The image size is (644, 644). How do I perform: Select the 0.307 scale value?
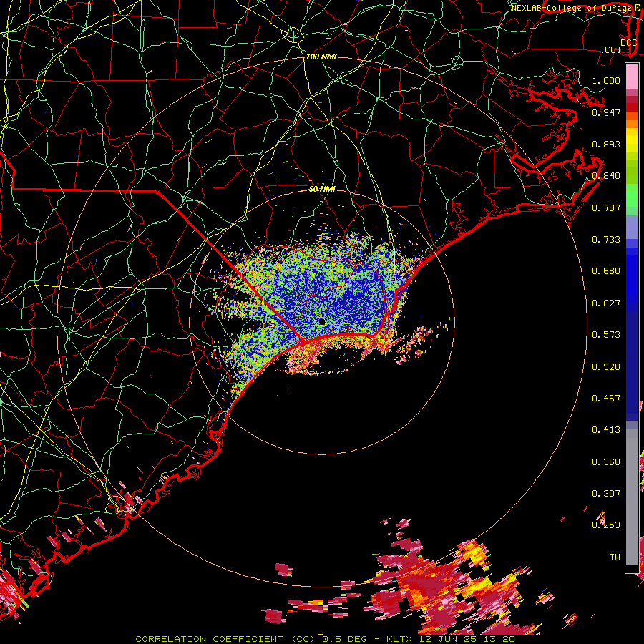tap(606, 494)
